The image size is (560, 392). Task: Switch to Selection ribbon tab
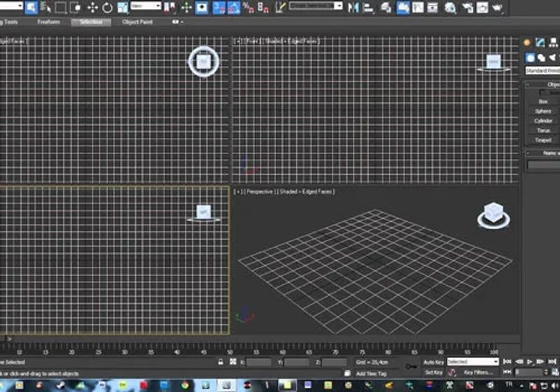point(91,22)
